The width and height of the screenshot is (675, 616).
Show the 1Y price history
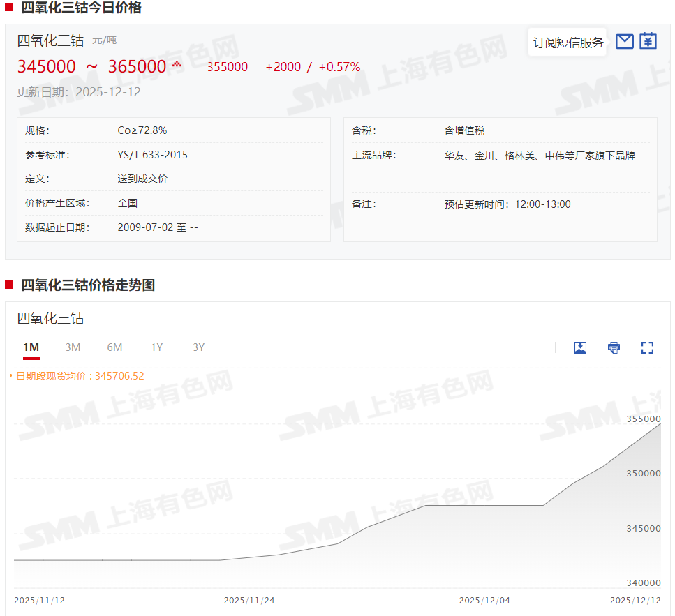(156, 347)
